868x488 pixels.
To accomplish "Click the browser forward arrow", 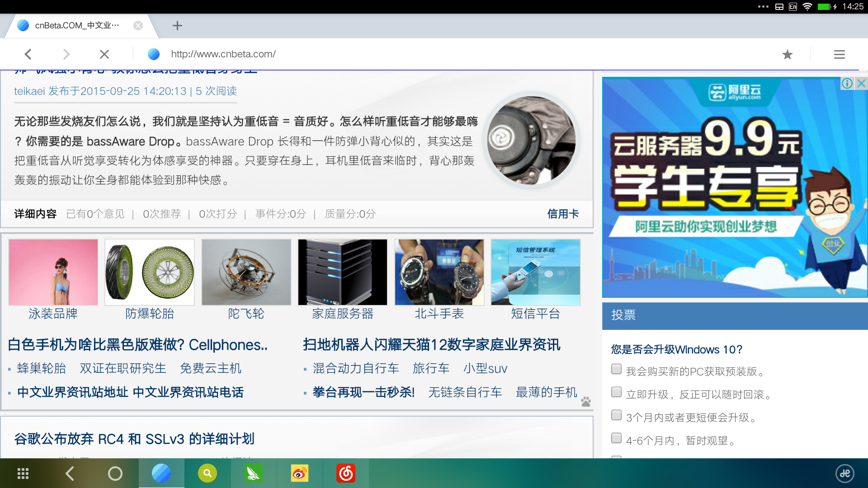I will pos(66,54).
